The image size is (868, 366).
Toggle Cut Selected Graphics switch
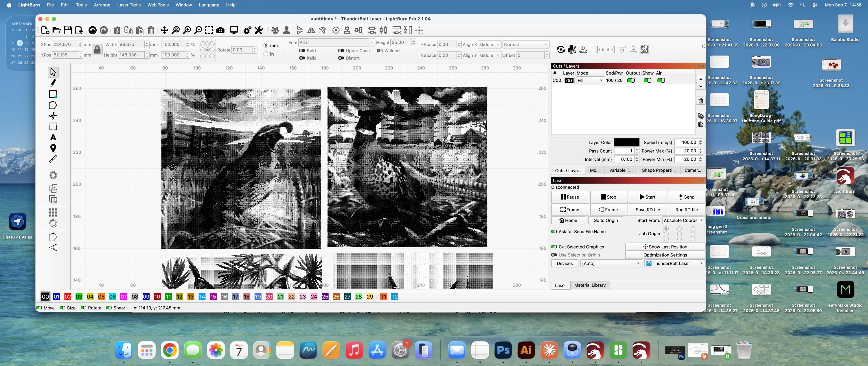(x=554, y=247)
